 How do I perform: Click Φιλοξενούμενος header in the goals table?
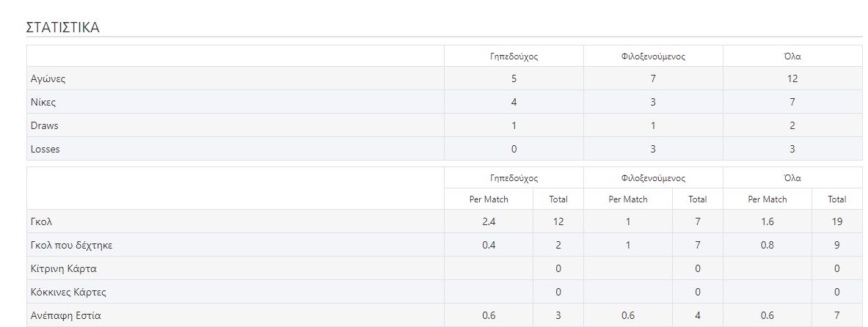pos(653,178)
